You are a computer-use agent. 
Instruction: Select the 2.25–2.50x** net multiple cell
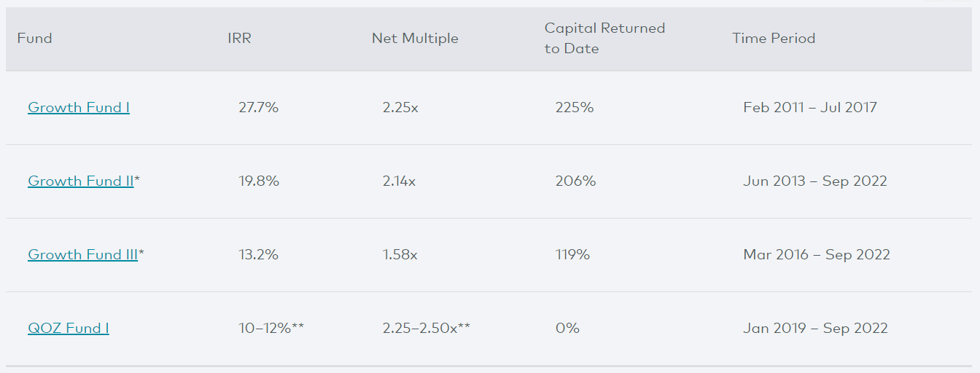click(427, 329)
